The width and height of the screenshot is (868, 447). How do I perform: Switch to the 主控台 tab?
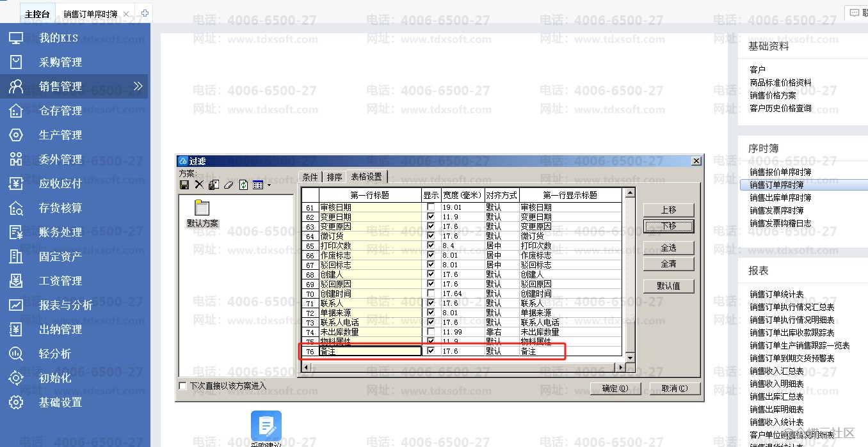tap(38, 13)
